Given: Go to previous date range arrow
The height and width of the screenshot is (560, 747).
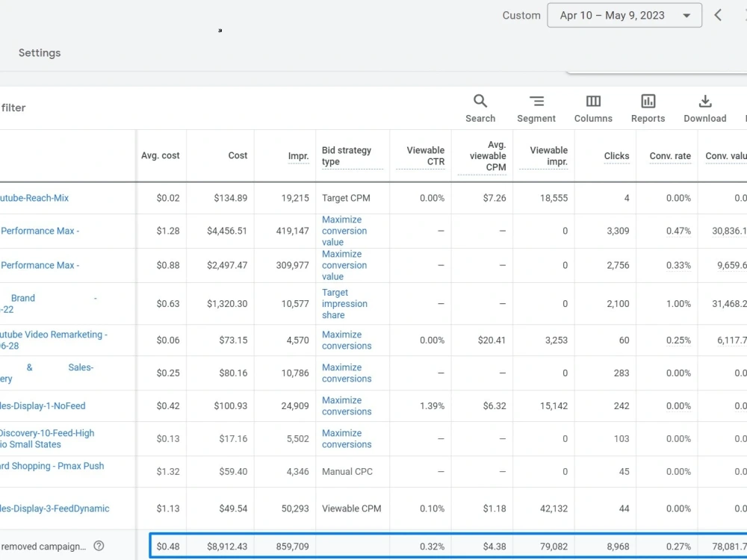Looking at the screenshot, I should coord(718,15).
